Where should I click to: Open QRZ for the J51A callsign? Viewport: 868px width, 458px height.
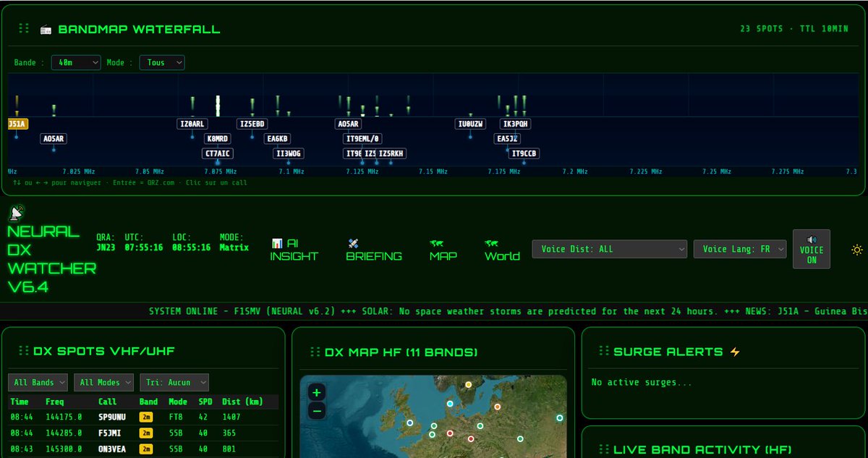pos(16,124)
